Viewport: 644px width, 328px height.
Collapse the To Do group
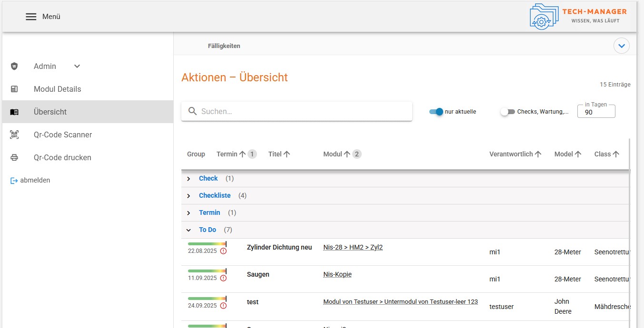point(188,230)
